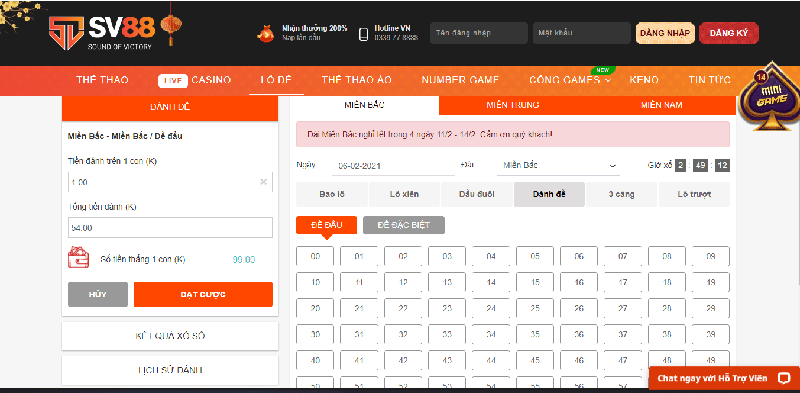Clear the bet amount with X icon
Image resolution: width=800 pixels, height=393 pixels.
click(x=263, y=182)
